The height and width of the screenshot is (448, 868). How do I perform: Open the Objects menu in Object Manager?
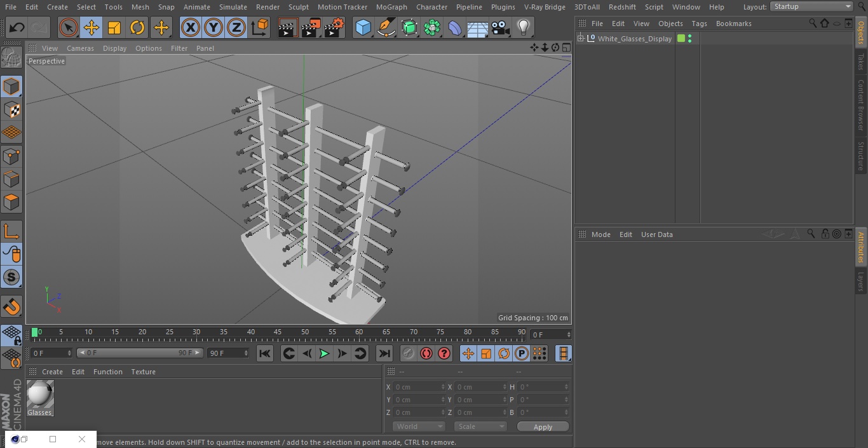(x=670, y=24)
